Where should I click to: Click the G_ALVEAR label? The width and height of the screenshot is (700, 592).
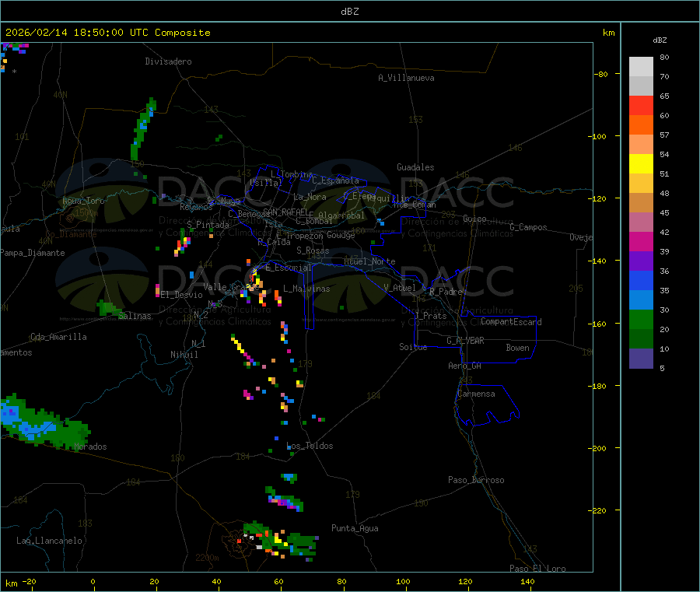click(466, 341)
